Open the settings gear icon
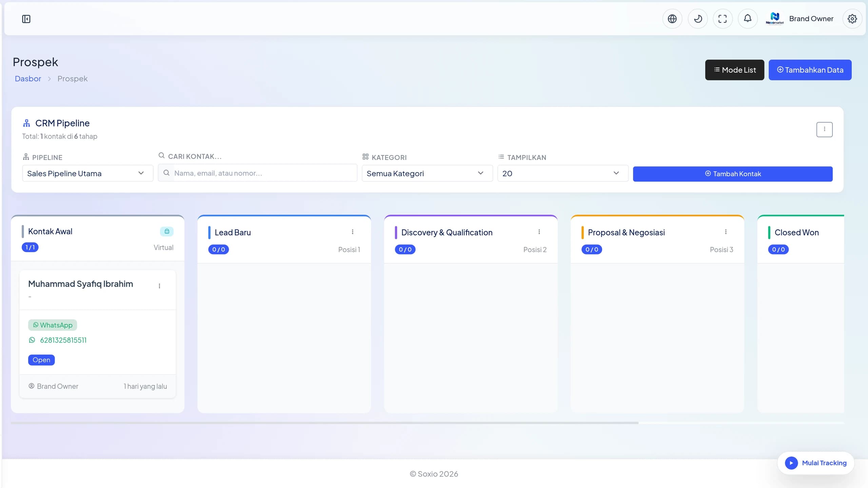 (x=852, y=19)
